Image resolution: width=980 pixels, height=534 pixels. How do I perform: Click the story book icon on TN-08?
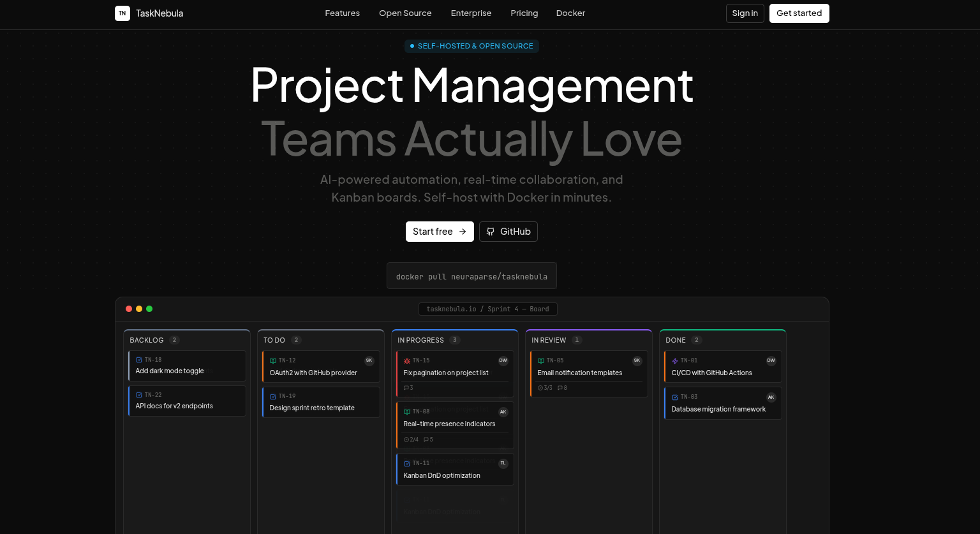(x=407, y=412)
